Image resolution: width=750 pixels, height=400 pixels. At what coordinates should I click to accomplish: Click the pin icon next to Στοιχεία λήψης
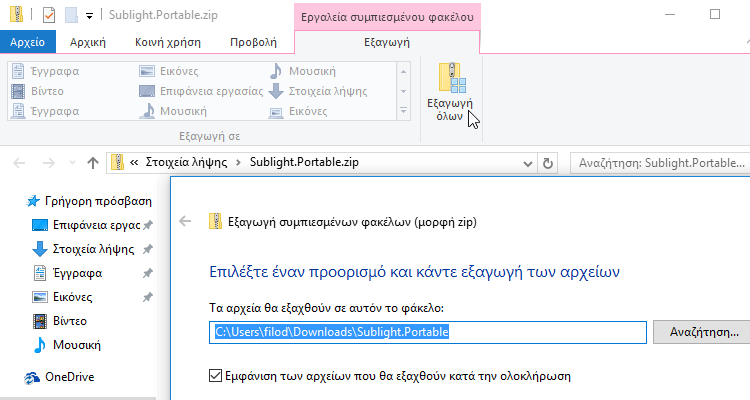pyautogui.click(x=148, y=249)
